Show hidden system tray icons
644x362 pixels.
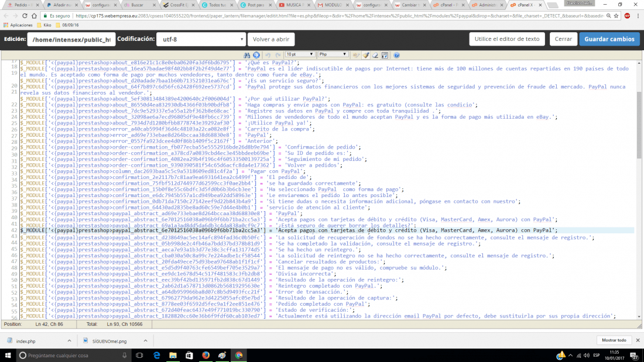570,356
